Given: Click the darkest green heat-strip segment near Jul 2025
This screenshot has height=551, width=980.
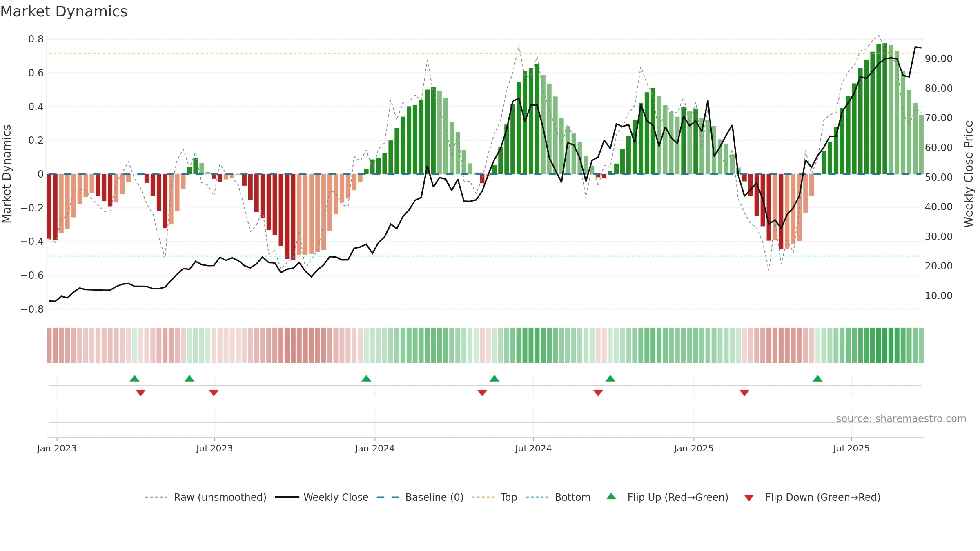Looking at the screenshot, I should 884,345.
